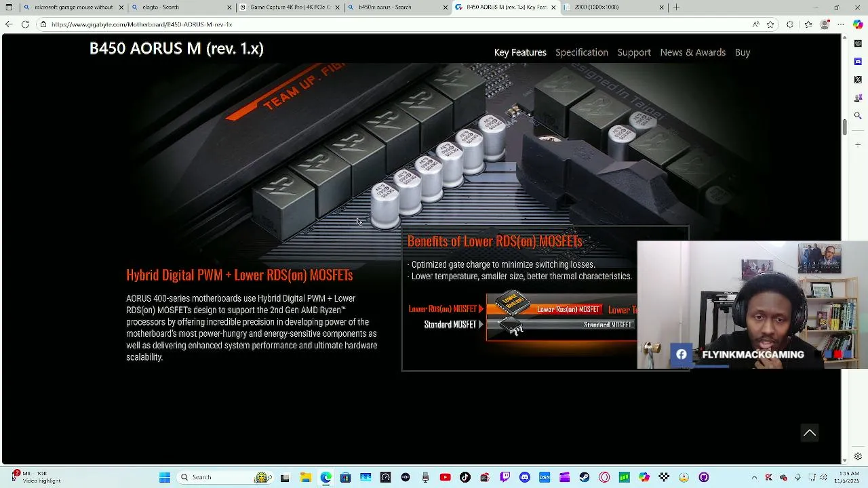868x488 pixels.
Task: Open Task View on the taskbar
Action: 285,477
